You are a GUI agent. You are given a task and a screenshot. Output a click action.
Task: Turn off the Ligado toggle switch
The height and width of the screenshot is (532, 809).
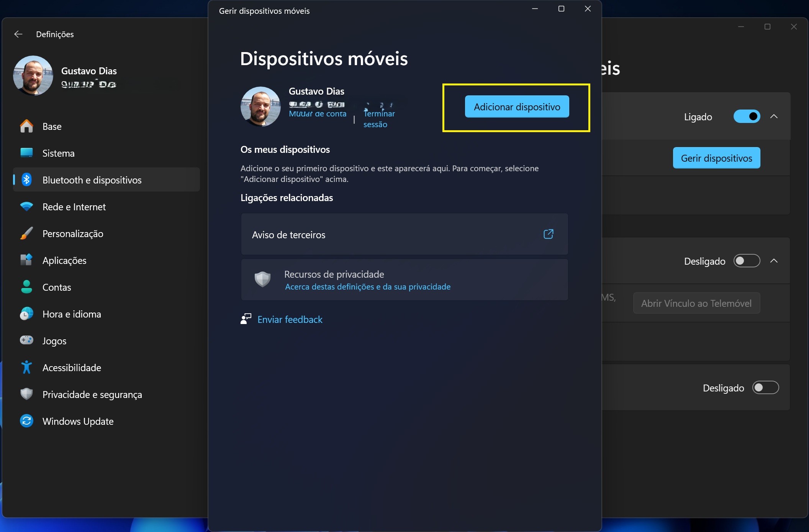click(746, 116)
